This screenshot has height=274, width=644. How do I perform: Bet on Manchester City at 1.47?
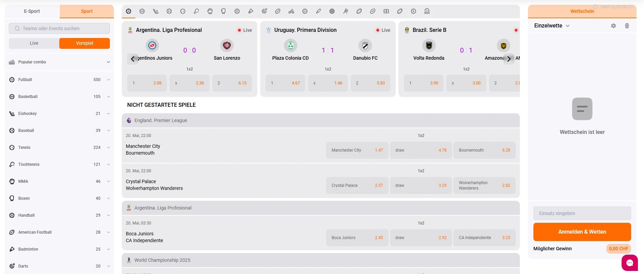(x=357, y=150)
